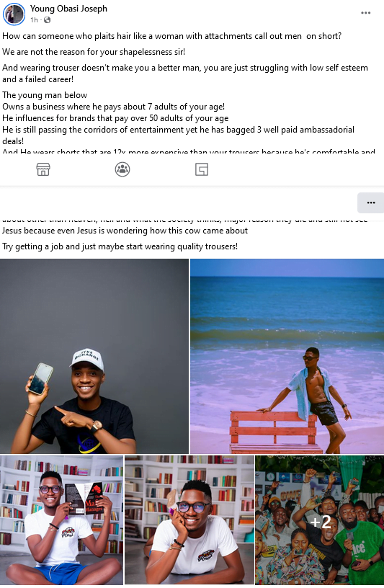
Task: Open the Marketplace icon
Action: 43,169
